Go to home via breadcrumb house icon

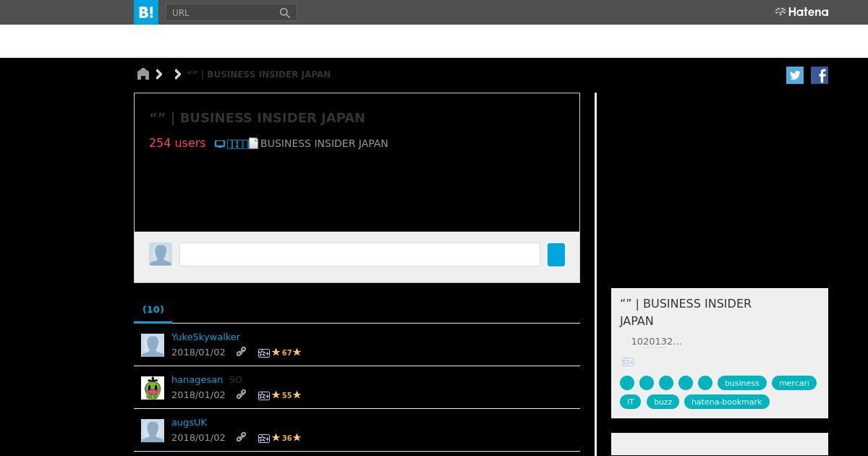(143, 74)
